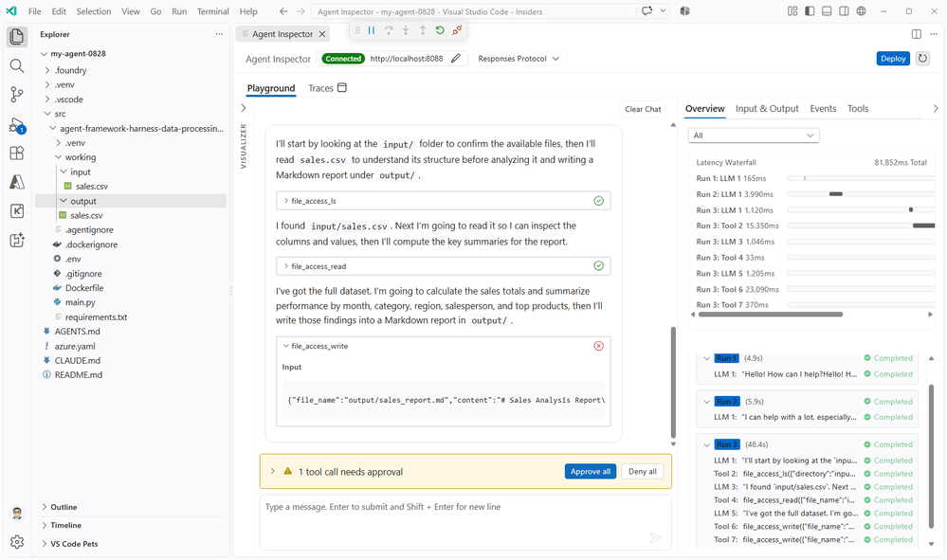Collapse Run 3 in the trace list
The image size is (947, 560).
click(x=706, y=444)
